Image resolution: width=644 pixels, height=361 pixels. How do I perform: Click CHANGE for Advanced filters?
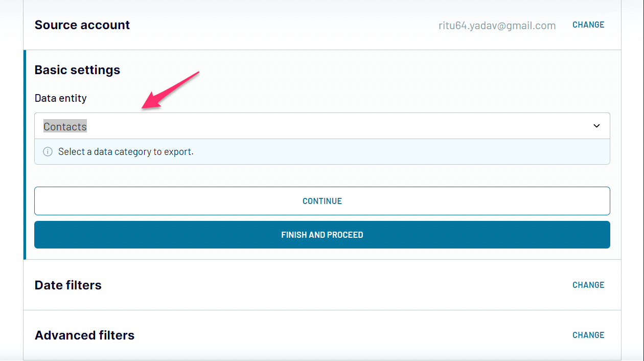(588, 335)
